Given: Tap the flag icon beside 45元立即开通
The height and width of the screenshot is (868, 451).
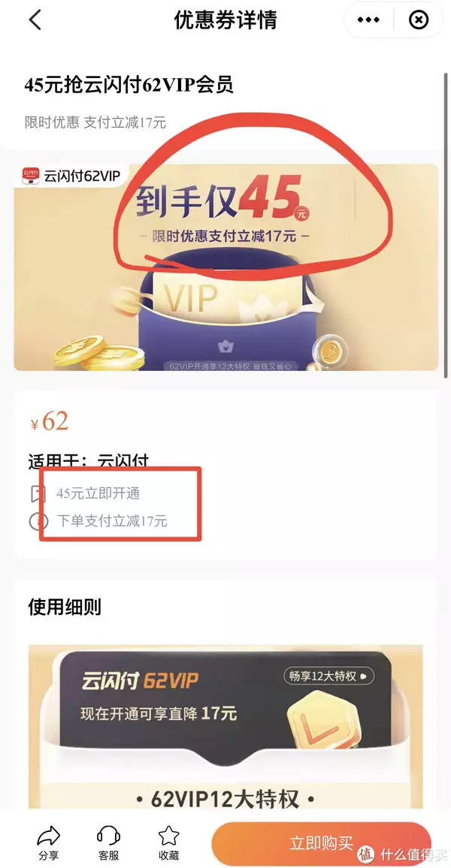Looking at the screenshot, I should 37,494.
